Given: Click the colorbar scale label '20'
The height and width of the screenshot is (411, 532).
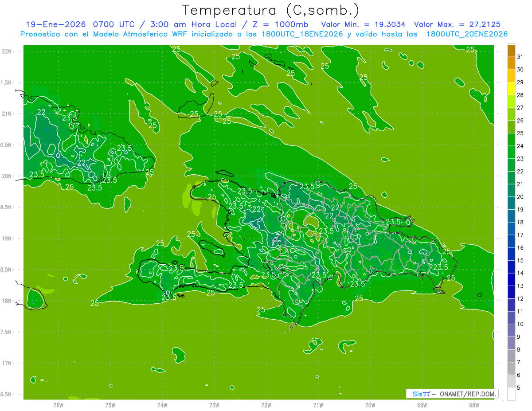Looking at the screenshot, I should pyautogui.click(x=520, y=197).
